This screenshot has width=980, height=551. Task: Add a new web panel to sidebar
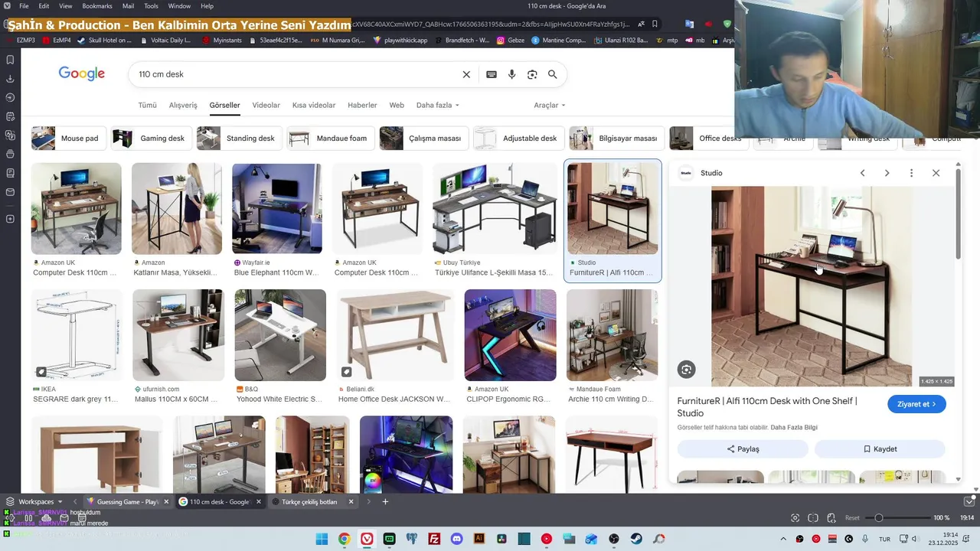[x=10, y=219]
